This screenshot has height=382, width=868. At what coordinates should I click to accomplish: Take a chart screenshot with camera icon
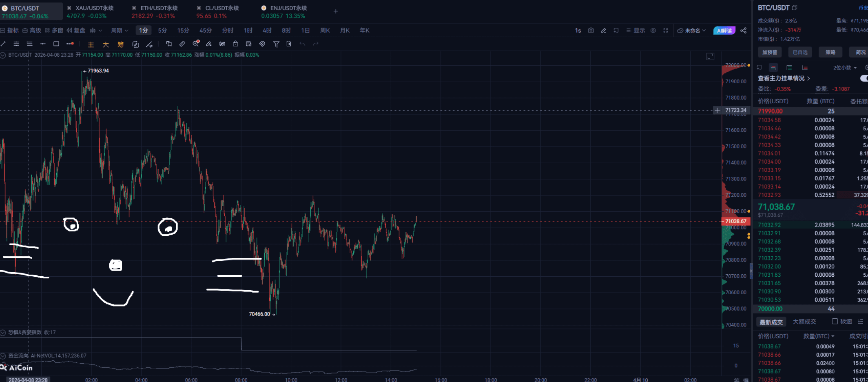point(591,30)
